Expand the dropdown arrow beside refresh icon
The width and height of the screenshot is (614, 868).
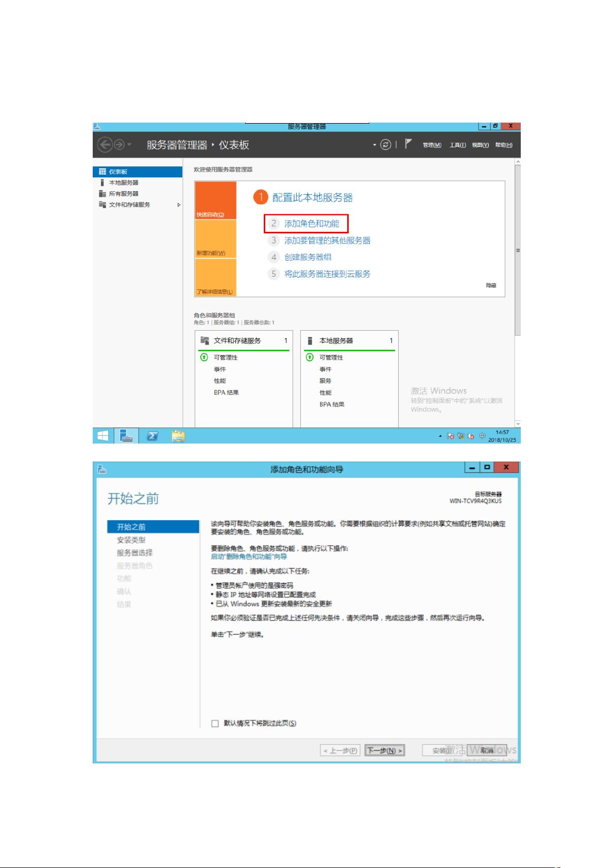[x=375, y=145]
